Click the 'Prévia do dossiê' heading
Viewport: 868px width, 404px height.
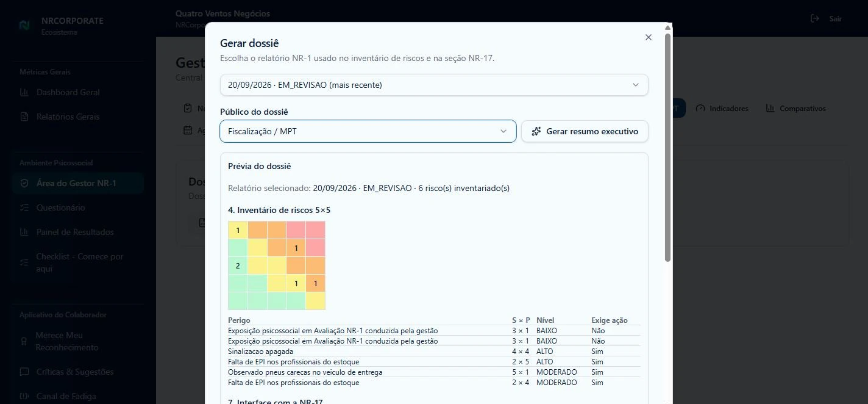point(260,166)
